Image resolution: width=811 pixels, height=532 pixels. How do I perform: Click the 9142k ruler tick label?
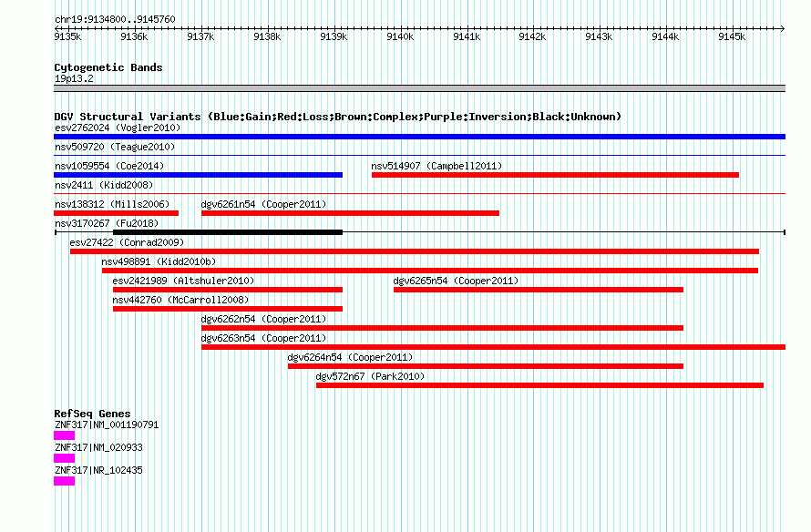tap(532, 36)
